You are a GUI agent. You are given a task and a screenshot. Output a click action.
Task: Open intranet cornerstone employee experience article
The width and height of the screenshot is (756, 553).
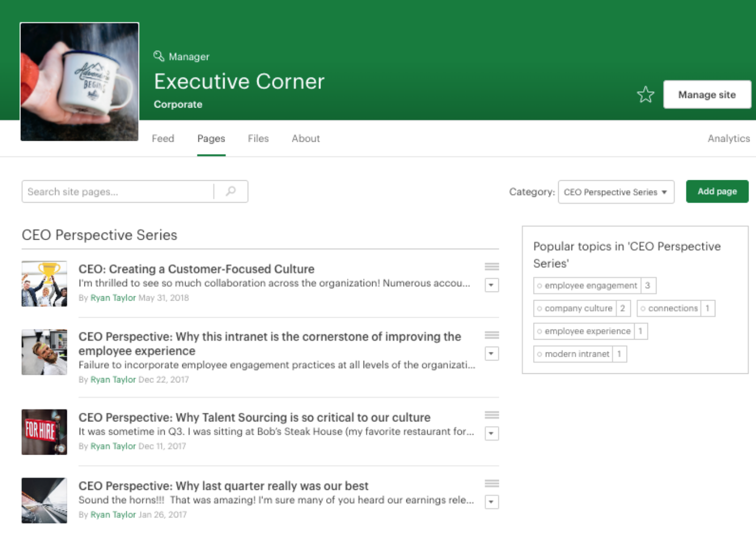click(x=270, y=343)
